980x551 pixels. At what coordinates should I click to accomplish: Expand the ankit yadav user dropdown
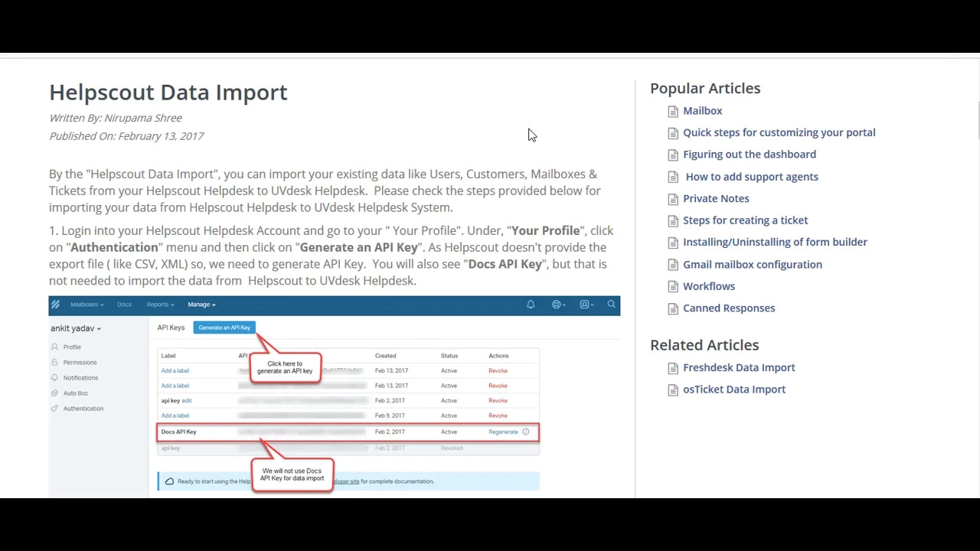coord(76,328)
